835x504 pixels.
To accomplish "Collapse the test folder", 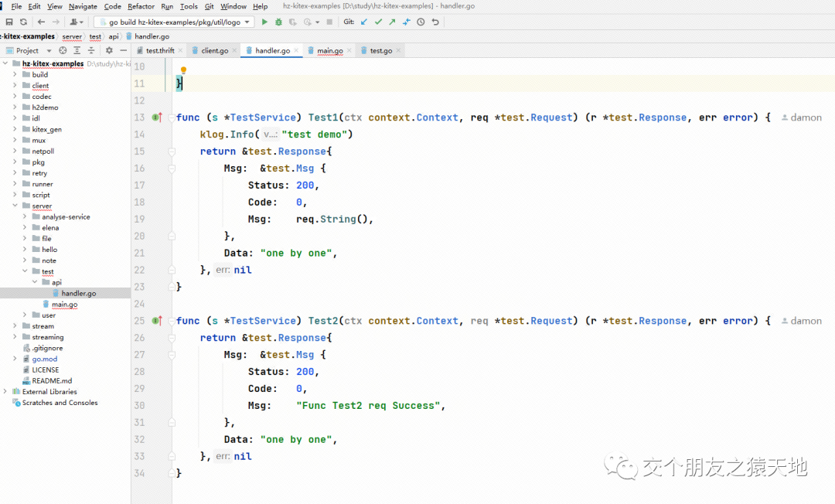I will (x=25, y=271).
